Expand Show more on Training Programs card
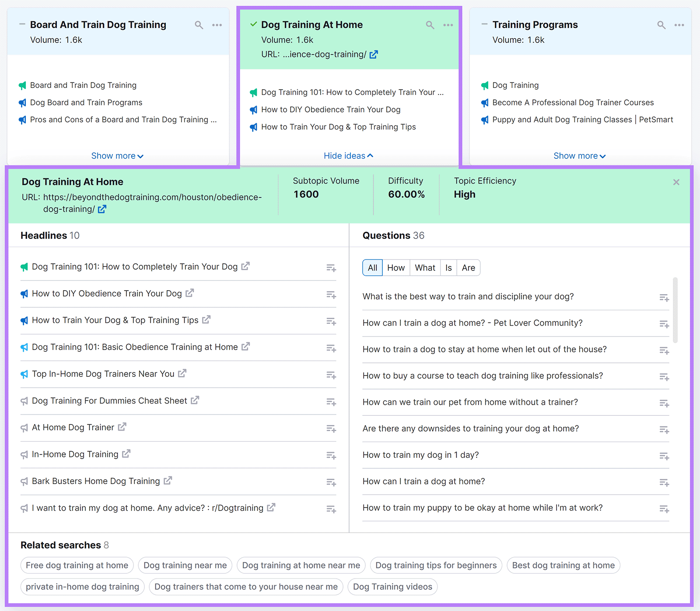700x611 pixels. point(579,155)
